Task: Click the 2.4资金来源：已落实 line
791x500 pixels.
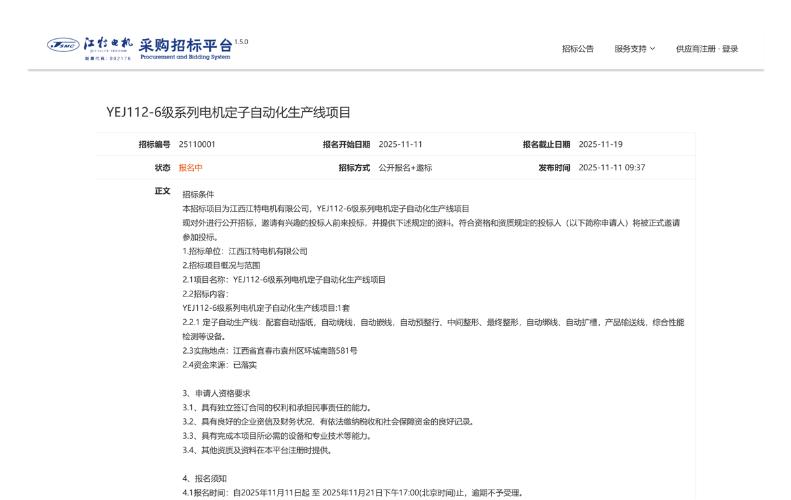Action: [x=219, y=365]
